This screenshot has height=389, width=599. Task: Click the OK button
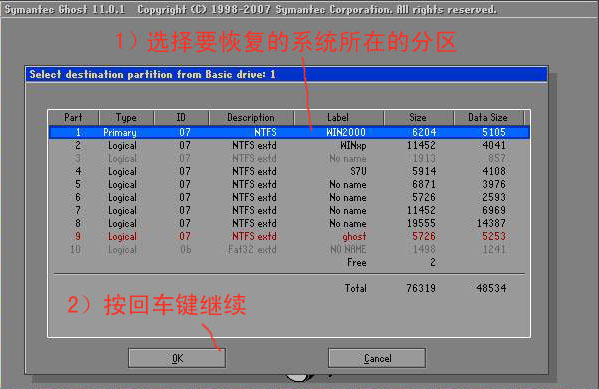click(177, 358)
